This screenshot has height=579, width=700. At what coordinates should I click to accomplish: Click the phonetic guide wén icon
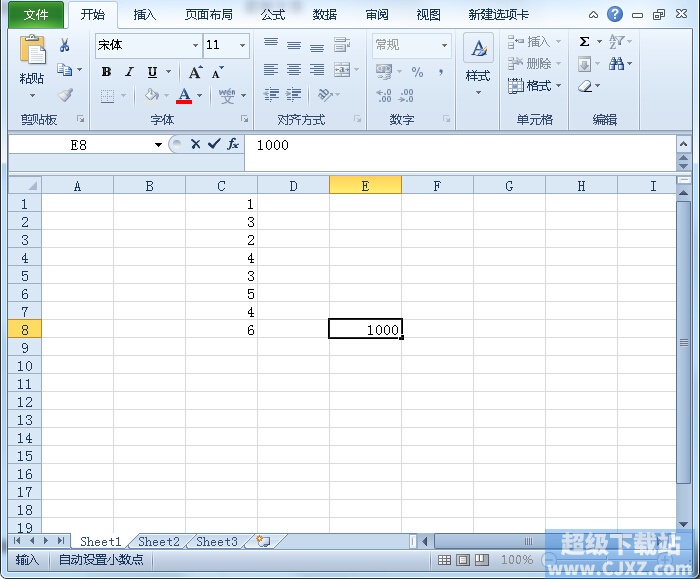[x=227, y=95]
